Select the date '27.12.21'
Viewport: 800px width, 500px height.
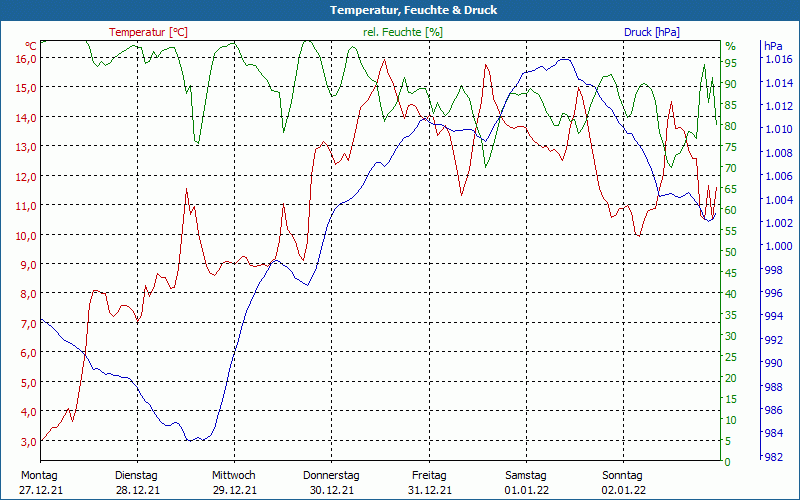(x=41, y=490)
